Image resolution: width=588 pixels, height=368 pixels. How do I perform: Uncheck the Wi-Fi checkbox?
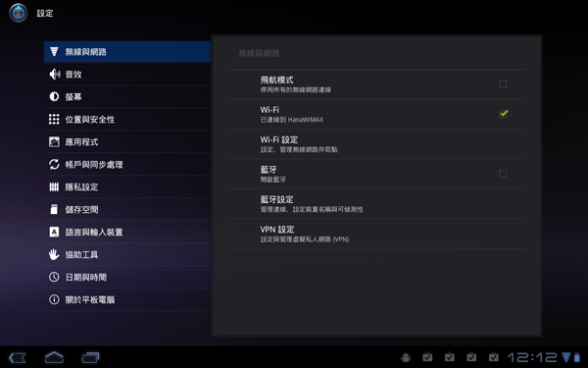[x=504, y=114]
